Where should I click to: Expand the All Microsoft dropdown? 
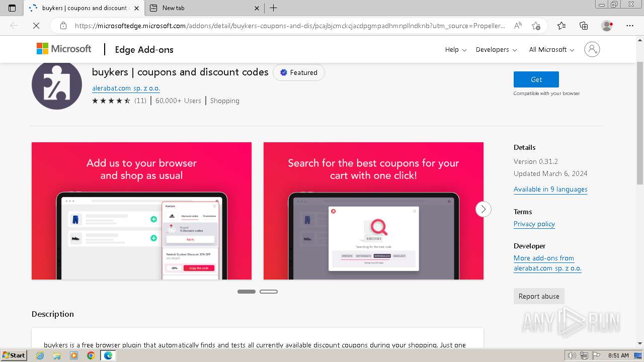(x=551, y=49)
